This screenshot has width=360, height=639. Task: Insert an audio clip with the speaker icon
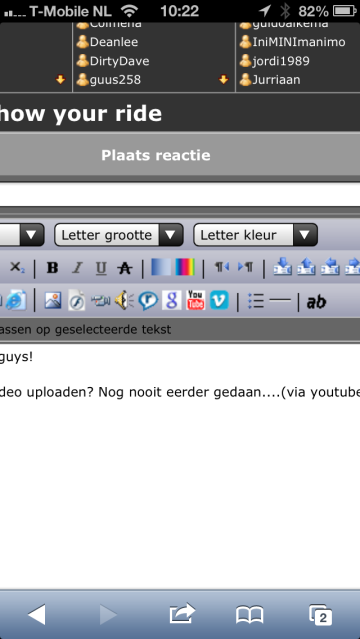[x=124, y=301]
